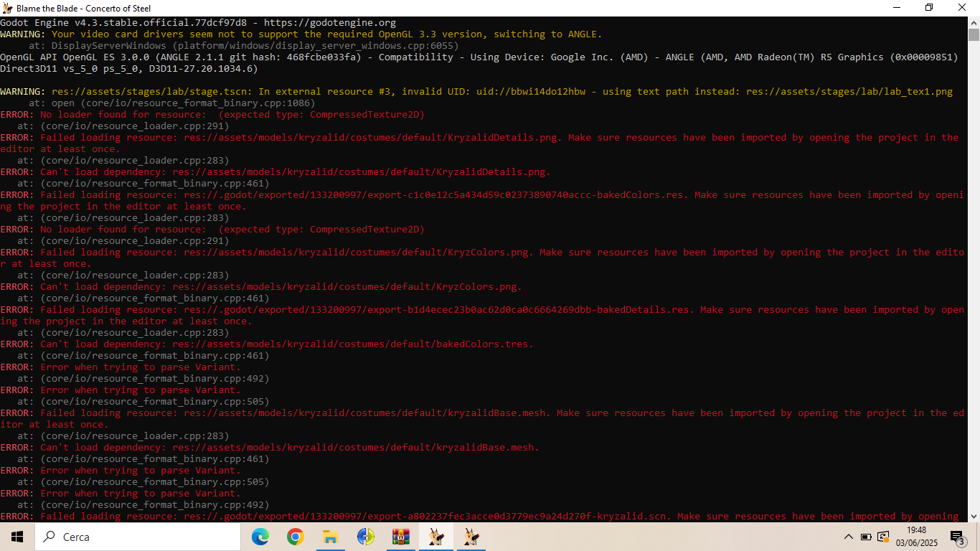This screenshot has height=551, width=980.
Task: Click the scrollbar up arrow
Action: tap(974, 23)
